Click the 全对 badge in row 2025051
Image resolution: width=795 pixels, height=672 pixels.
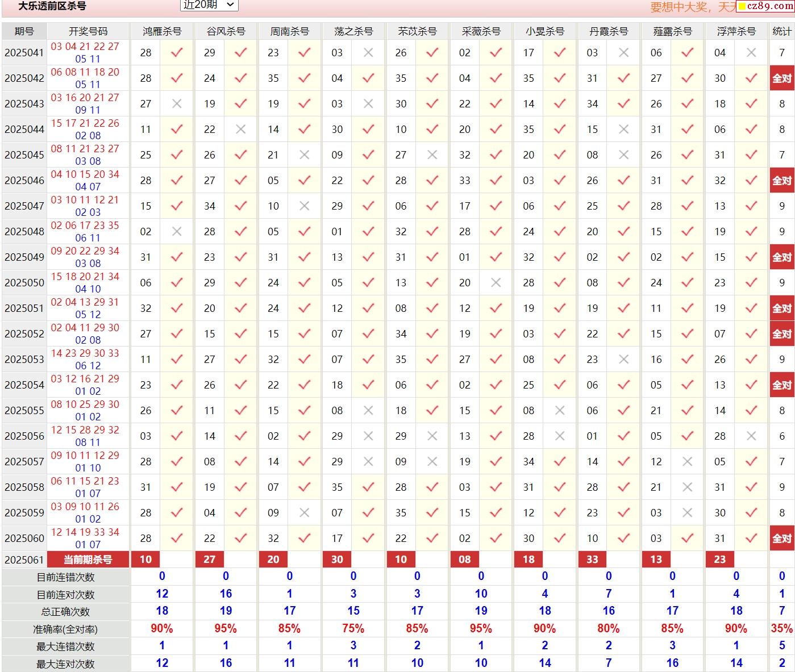coord(782,308)
